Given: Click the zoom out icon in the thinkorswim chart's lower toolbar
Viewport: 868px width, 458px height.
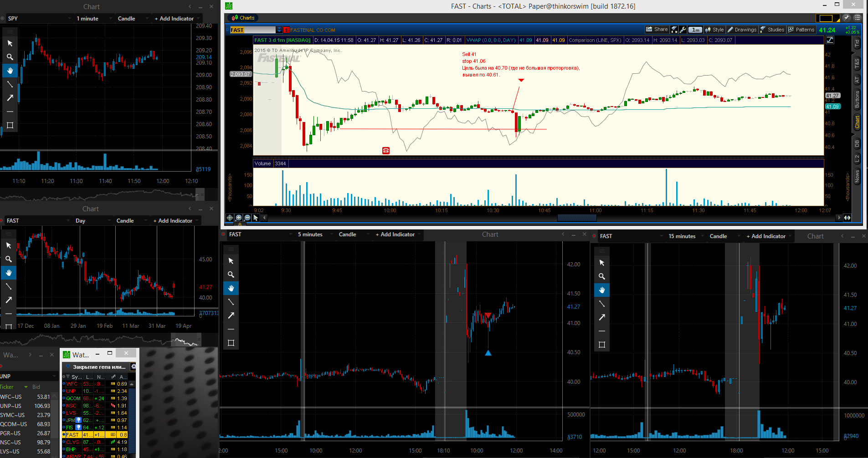Looking at the screenshot, I should click(247, 218).
